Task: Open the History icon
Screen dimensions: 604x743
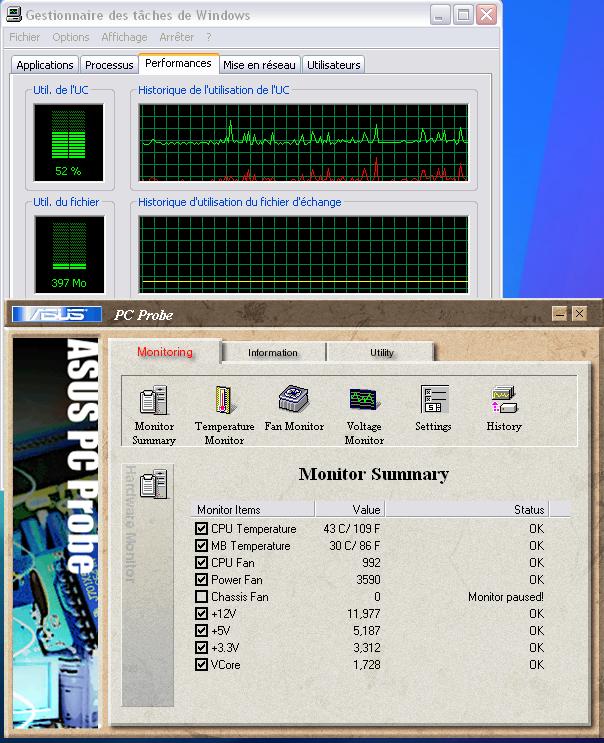Action: click(503, 401)
